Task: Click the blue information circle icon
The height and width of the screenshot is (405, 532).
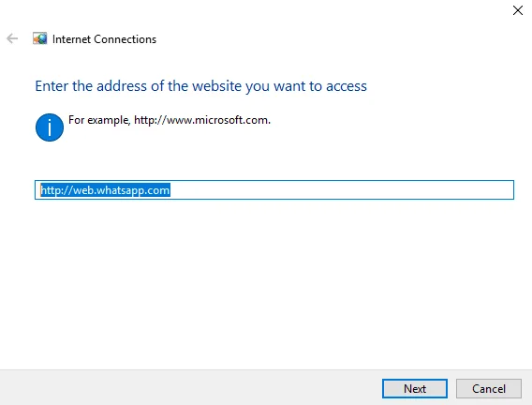Action: (50, 127)
